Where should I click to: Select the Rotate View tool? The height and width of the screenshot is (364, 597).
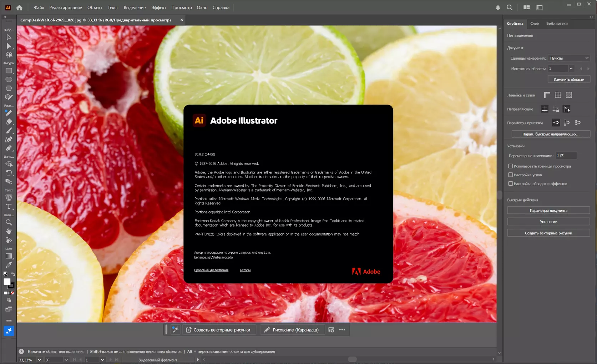[x=9, y=240]
